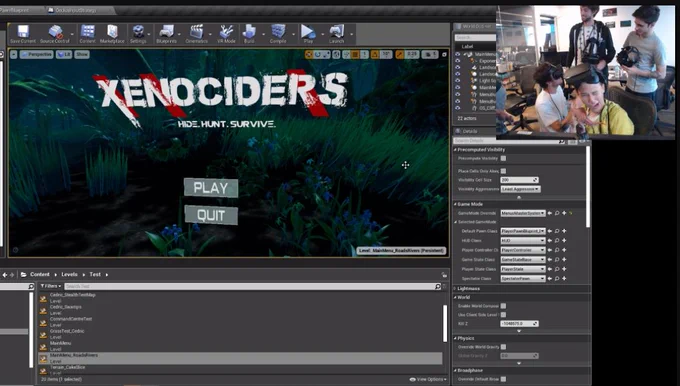Open the viewport options arrow button
This screenshot has width=680, height=386.
tap(13, 55)
